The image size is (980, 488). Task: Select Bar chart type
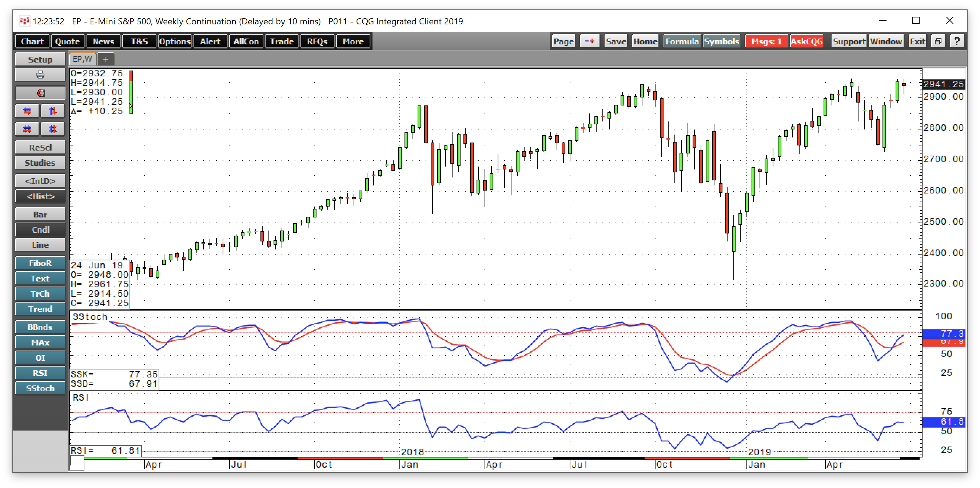40,215
